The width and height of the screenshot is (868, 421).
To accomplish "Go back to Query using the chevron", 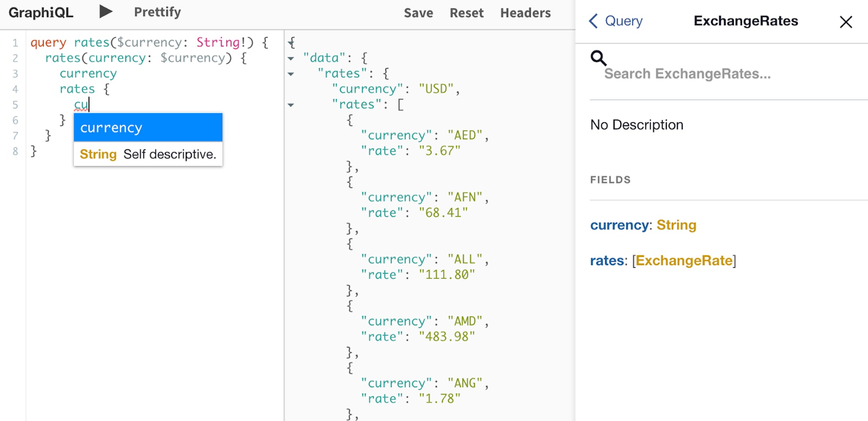I will point(593,21).
